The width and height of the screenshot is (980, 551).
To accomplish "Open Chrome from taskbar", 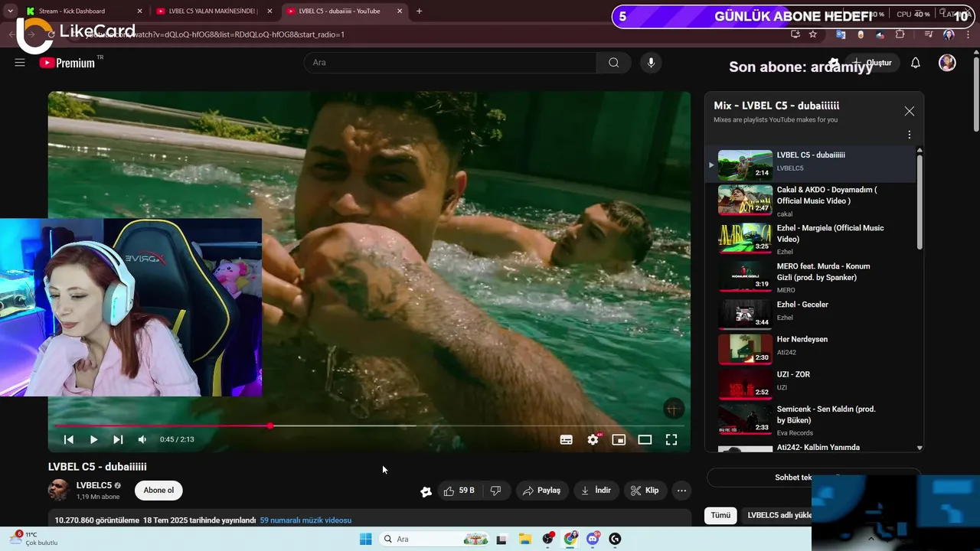I will (x=570, y=539).
